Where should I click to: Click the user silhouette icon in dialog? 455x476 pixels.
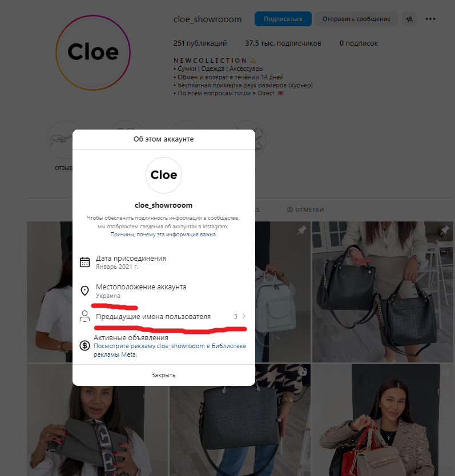pos(84,316)
